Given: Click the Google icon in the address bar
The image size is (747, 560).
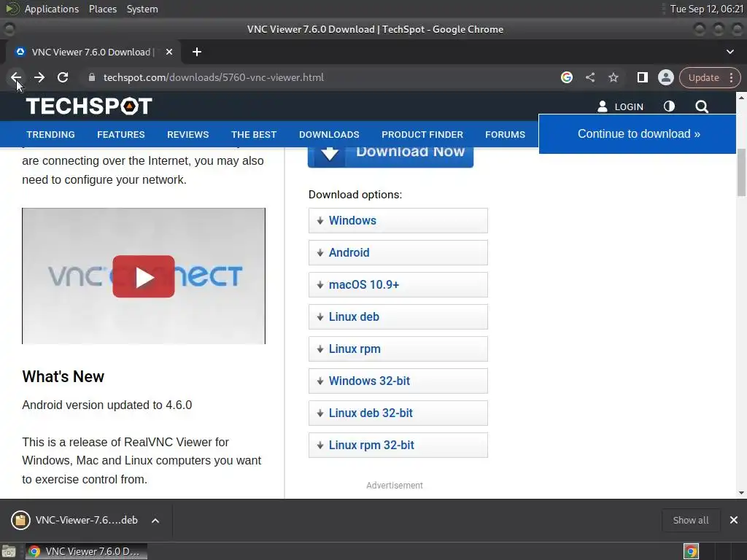Looking at the screenshot, I should [x=566, y=77].
